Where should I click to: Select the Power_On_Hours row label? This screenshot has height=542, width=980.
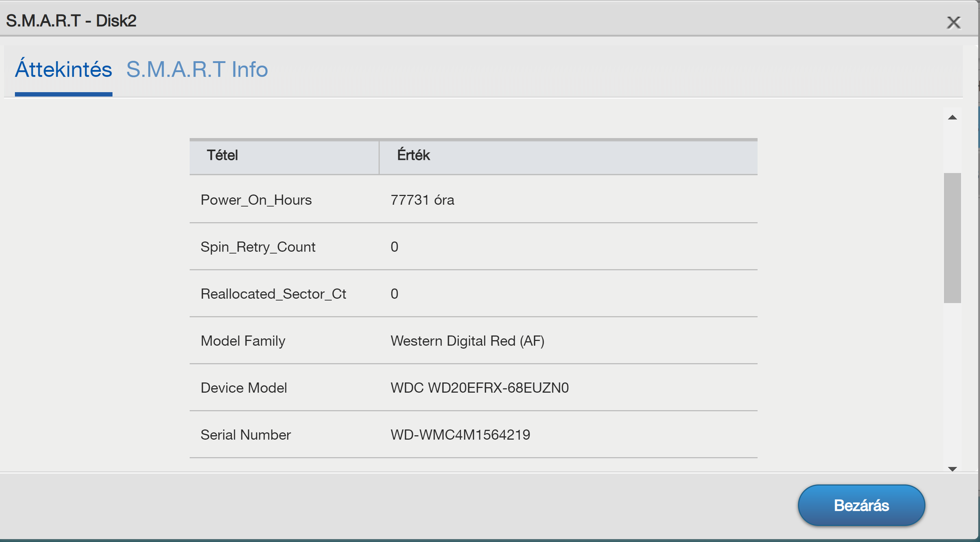(256, 200)
